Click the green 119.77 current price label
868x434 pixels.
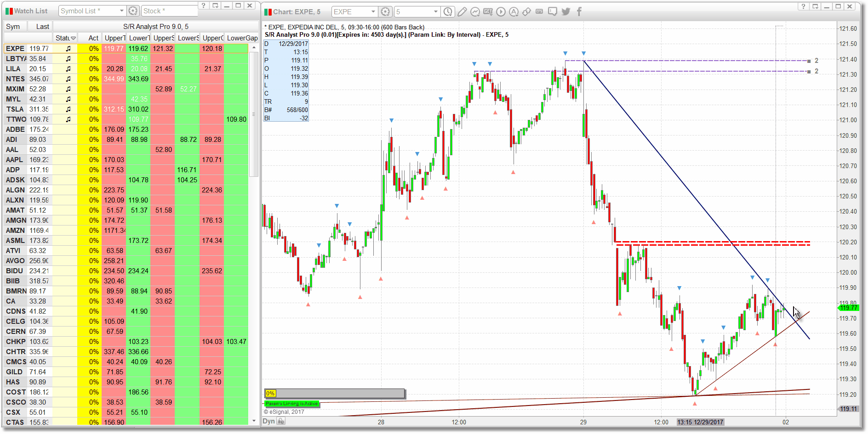(x=848, y=308)
